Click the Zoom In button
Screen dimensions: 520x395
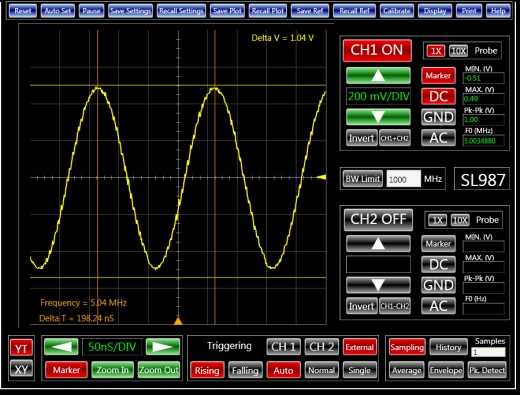click(112, 370)
